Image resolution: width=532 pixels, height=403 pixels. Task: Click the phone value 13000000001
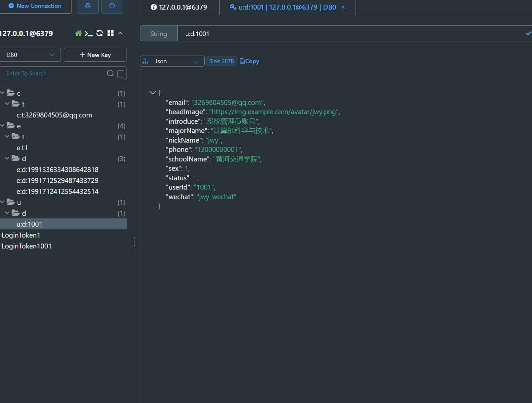218,150
